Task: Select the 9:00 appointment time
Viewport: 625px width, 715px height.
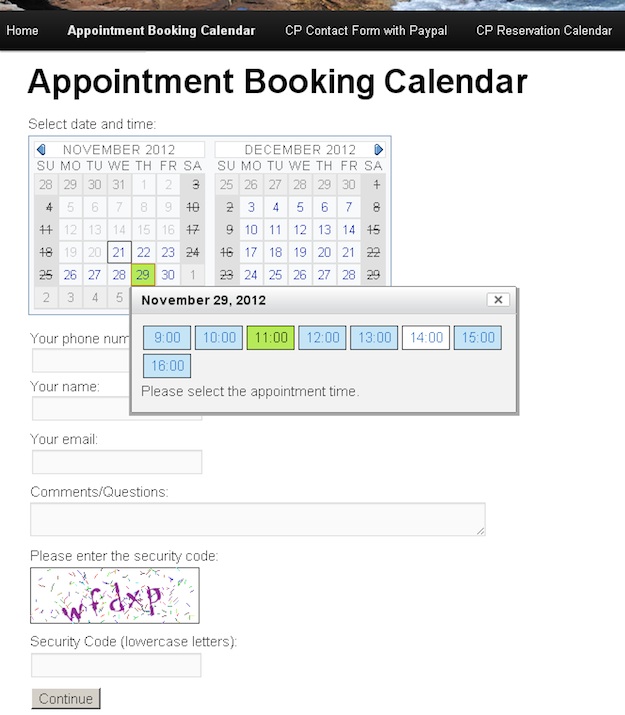Action: (167, 338)
